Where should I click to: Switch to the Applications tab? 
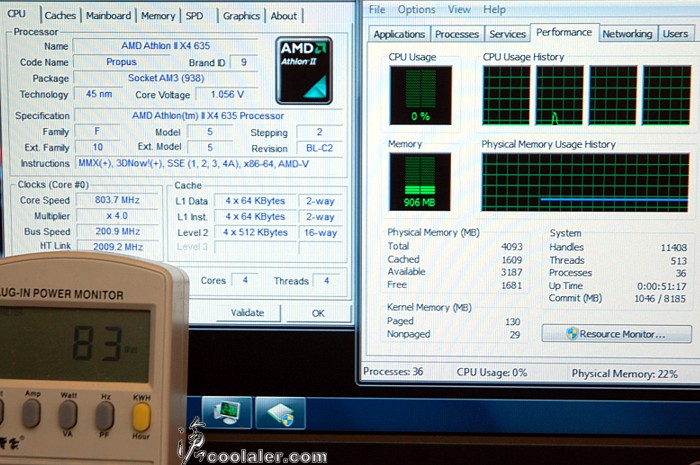click(399, 34)
